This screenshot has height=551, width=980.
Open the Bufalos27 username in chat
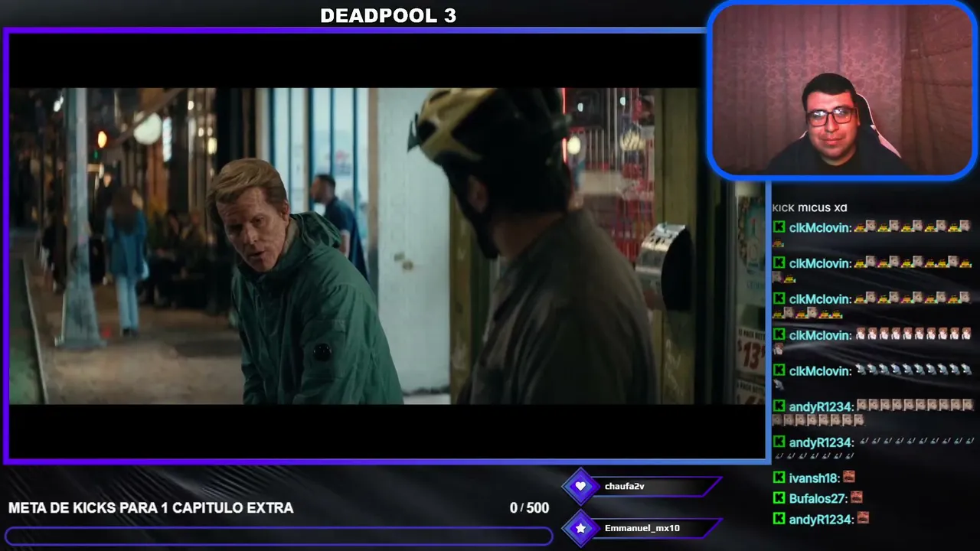coord(818,499)
